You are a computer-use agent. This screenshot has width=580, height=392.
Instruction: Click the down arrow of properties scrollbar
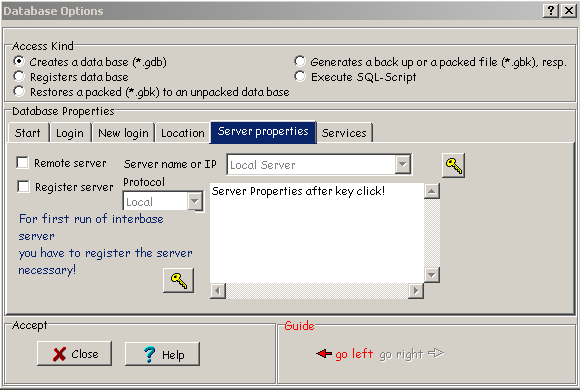(x=432, y=275)
